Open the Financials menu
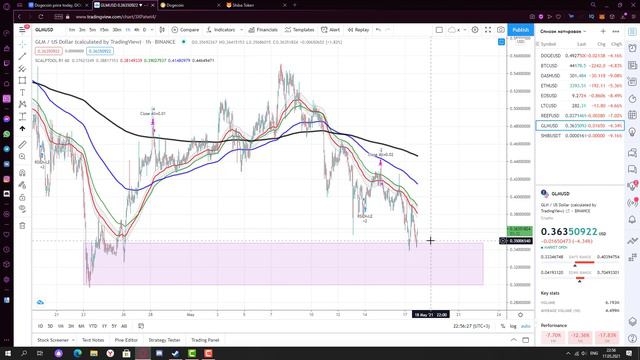Image resolution: width=640 pixels, height=360 pixels. [x=263, y=29]
